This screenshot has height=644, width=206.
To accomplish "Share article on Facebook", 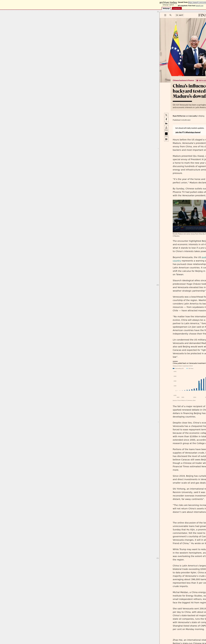I will [x=166, y=119].
